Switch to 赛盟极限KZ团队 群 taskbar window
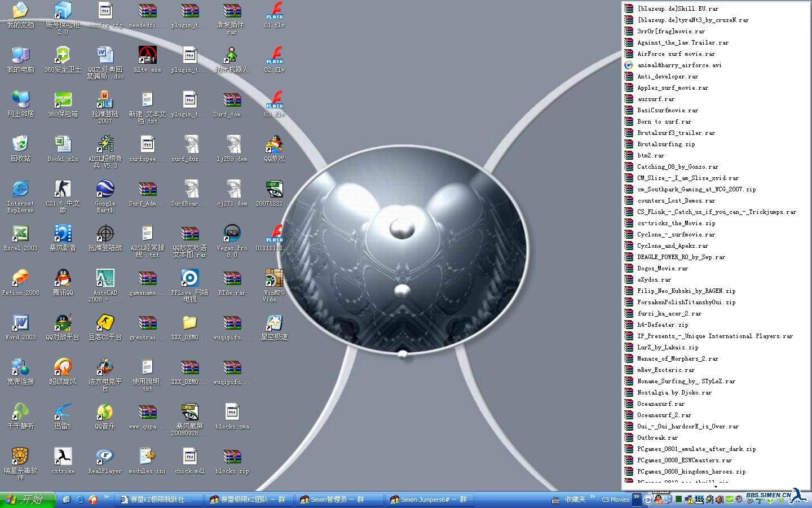 [x=249, y=500]
